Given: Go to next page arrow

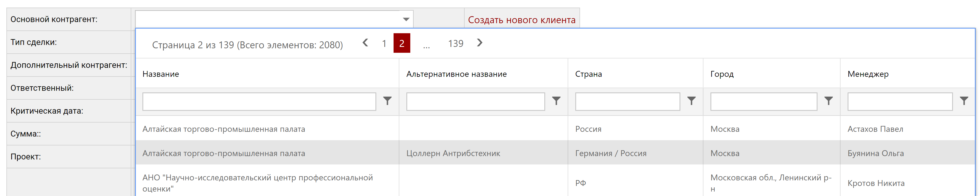Looking at the screenshot, I should coord(479,43).
